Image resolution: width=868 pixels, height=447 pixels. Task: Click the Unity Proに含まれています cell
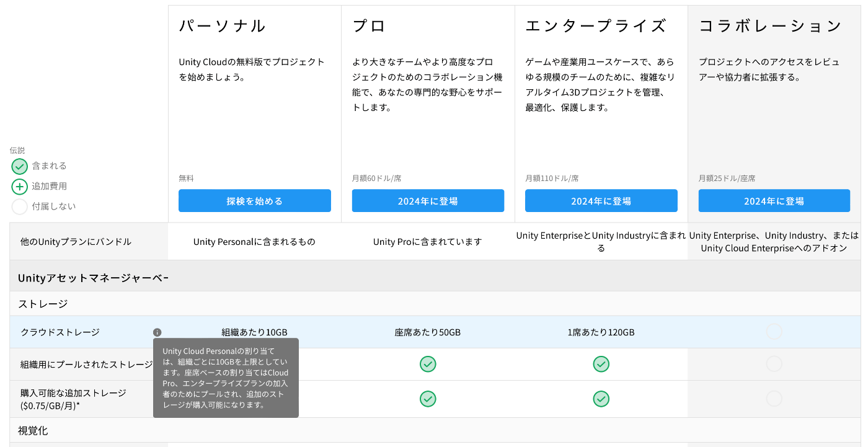[x=428, y=242]
